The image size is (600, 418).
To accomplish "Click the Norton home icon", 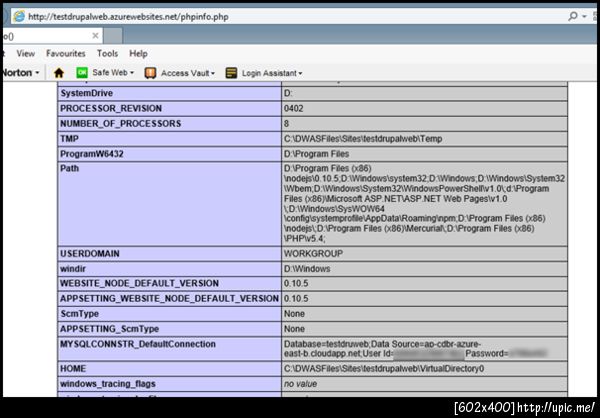I will [59, 73].
